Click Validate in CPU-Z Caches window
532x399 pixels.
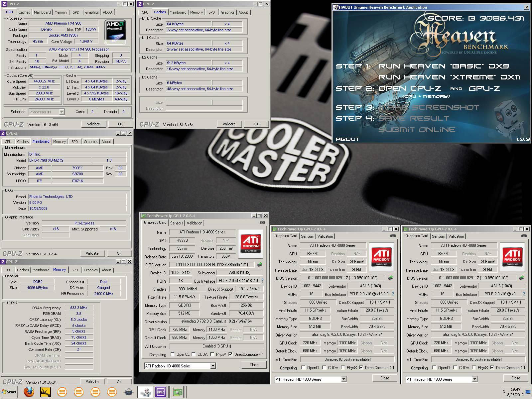(229, 124)
